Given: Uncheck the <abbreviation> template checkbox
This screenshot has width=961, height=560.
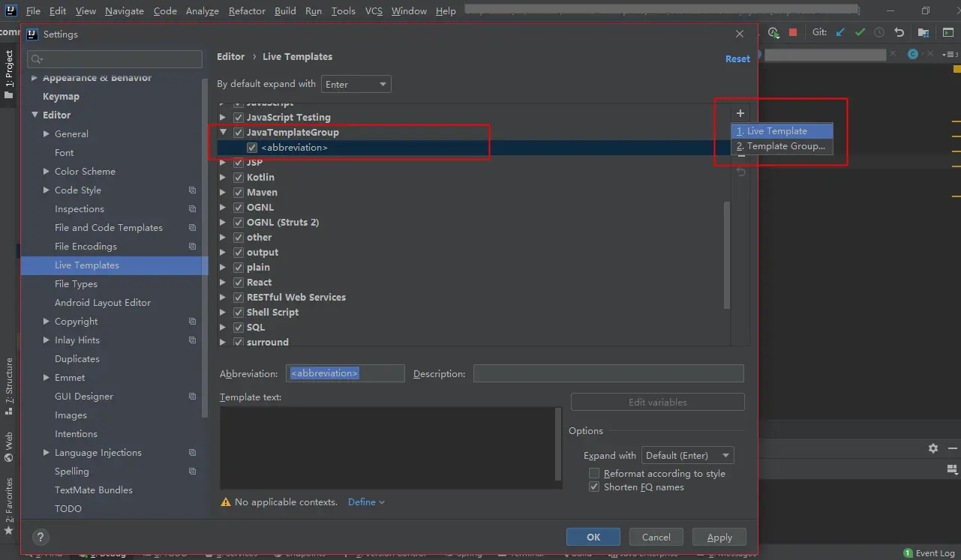Looking at the screenshot, I should (x=252, y=148).
